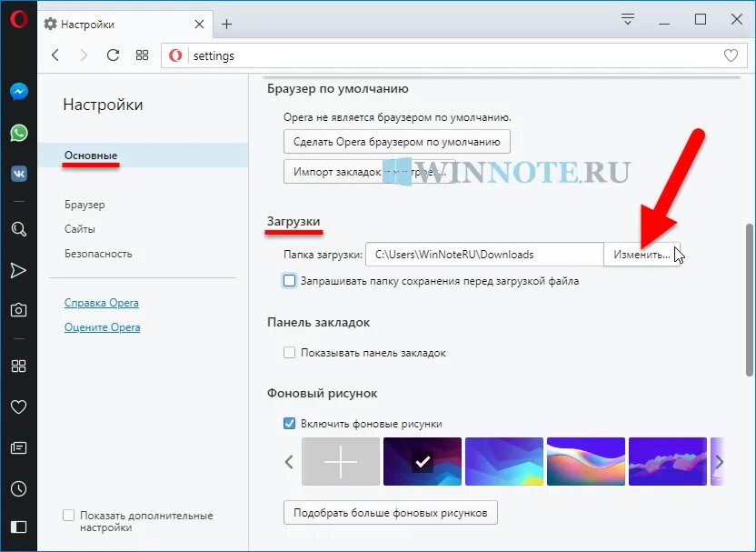Open WhatsApp in the sidebar
Image resolution: width=756 pixels, height=552 pixels.
(19, 133)
